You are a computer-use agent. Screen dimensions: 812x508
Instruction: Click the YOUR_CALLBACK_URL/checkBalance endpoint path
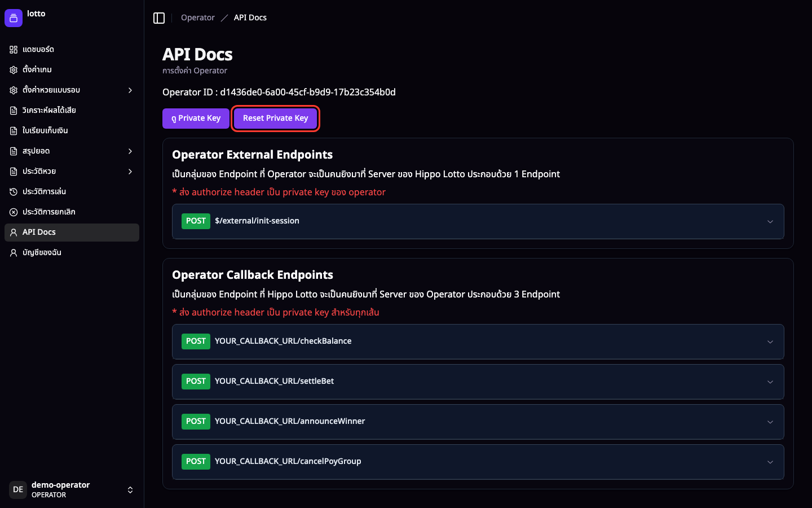(x=283, y=341)
